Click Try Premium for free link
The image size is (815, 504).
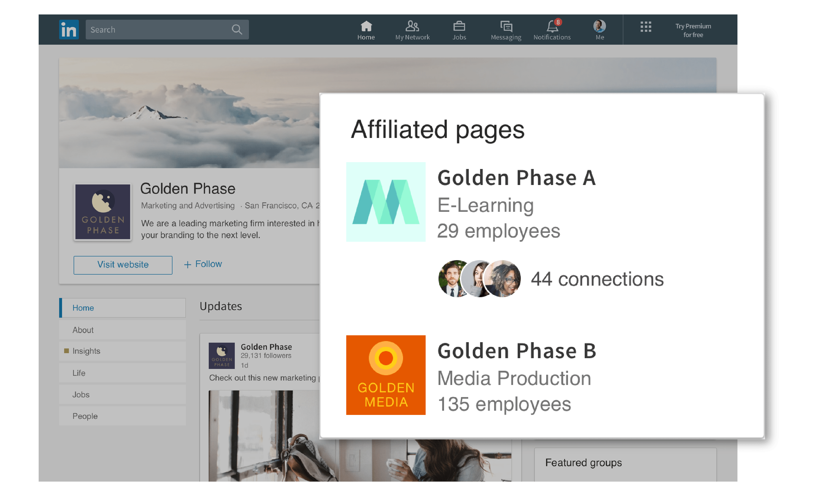click(x=693, y=30)
